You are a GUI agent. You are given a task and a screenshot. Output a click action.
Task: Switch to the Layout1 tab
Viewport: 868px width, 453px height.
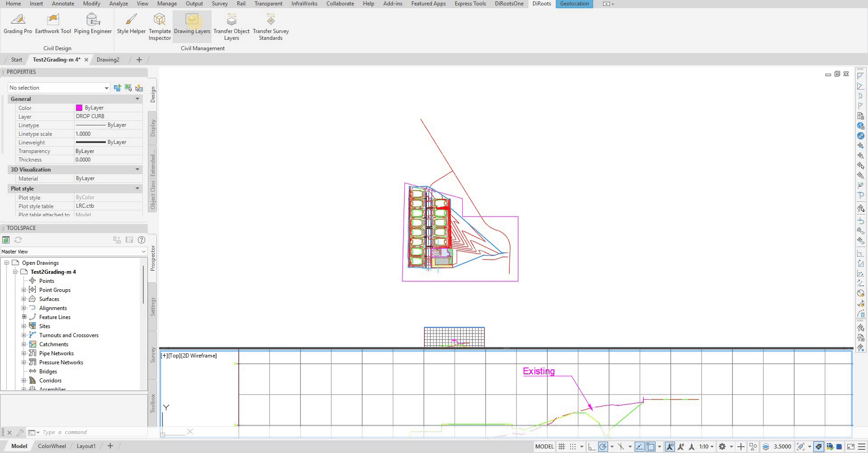point(86,446)
